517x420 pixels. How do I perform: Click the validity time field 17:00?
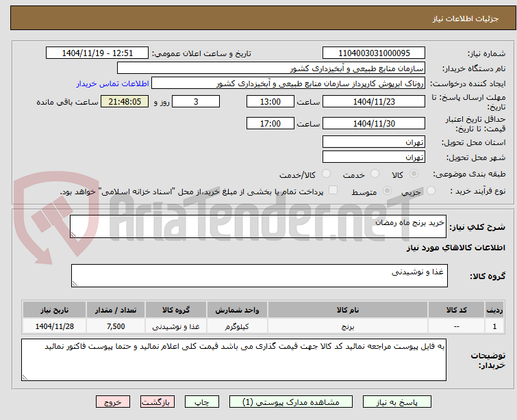(270, 123)
